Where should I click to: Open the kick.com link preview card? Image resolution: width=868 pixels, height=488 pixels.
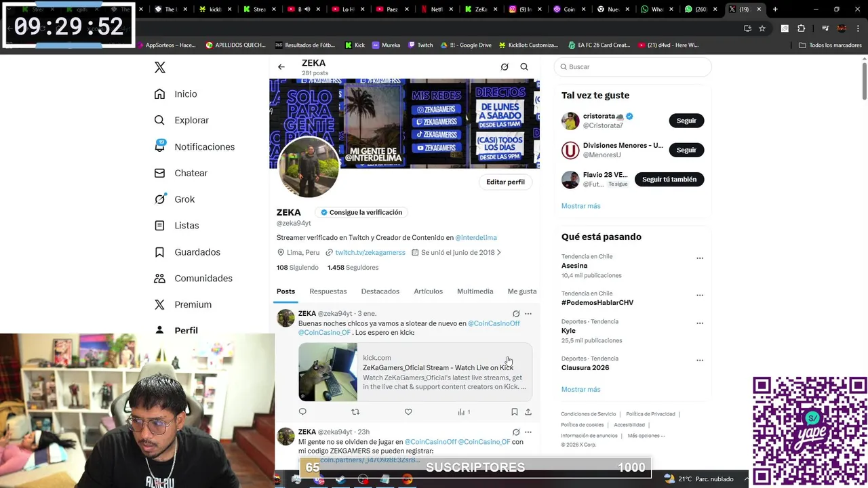point(415,372)
